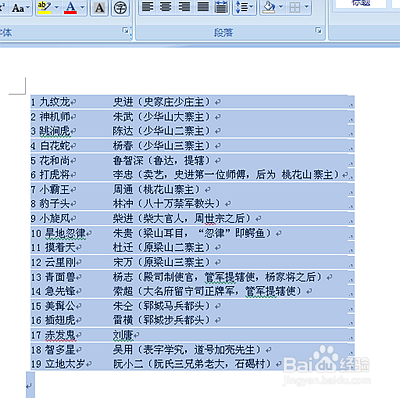Expand the Change Case dropdown arrow
400x398 pixels.
tap(28, 7)
